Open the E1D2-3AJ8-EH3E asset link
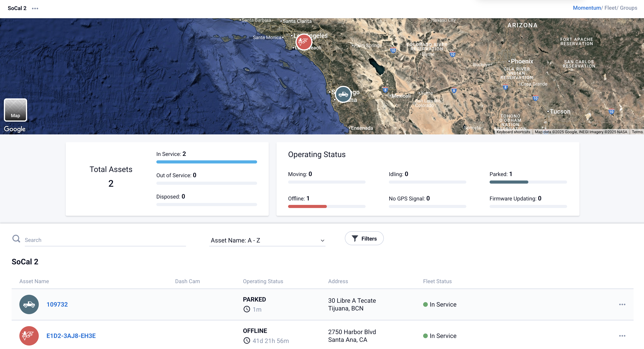The image size is (644, 349). (x=71, y=335)
